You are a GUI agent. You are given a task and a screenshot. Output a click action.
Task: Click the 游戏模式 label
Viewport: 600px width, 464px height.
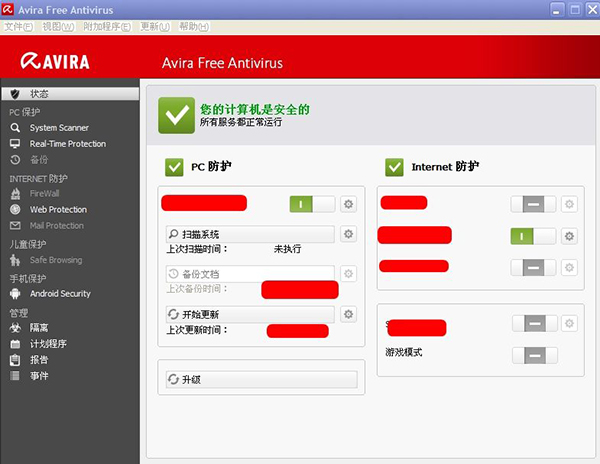coord(404,352)
